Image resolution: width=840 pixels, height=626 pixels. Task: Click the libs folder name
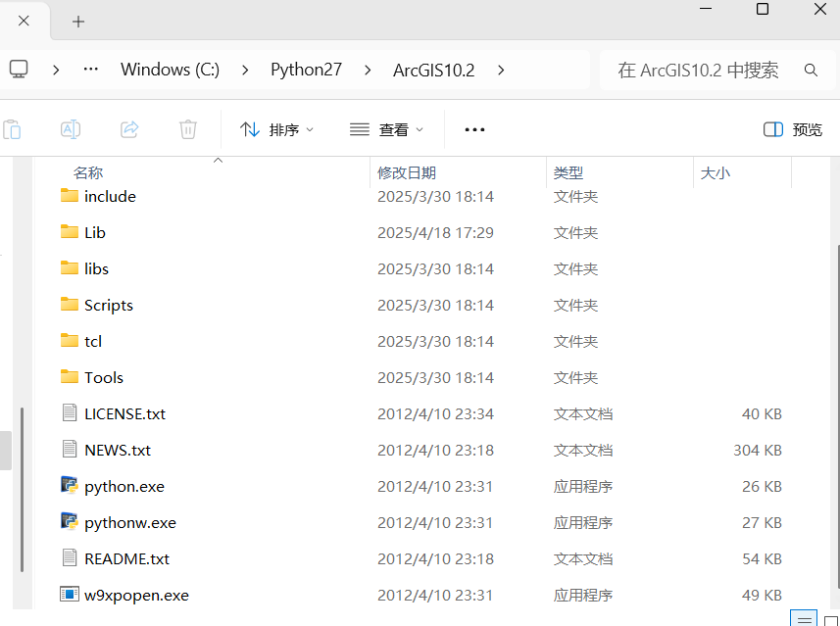coord(96,268)
